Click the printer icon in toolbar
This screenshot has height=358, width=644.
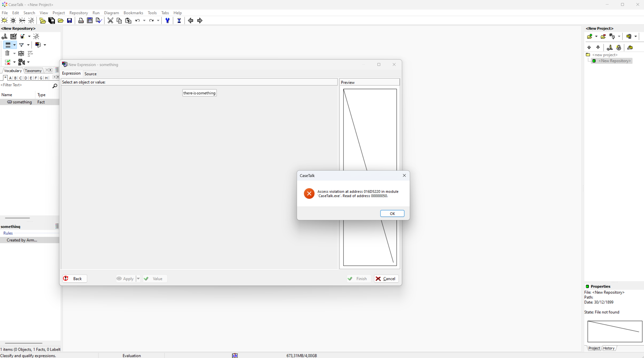(x=81, y=21)
